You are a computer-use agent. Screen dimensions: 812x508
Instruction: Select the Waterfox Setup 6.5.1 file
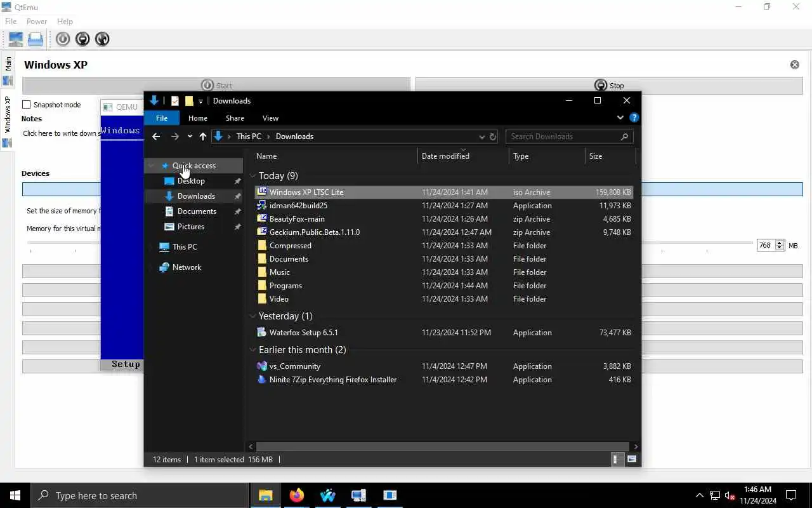[x=443, y=333]
